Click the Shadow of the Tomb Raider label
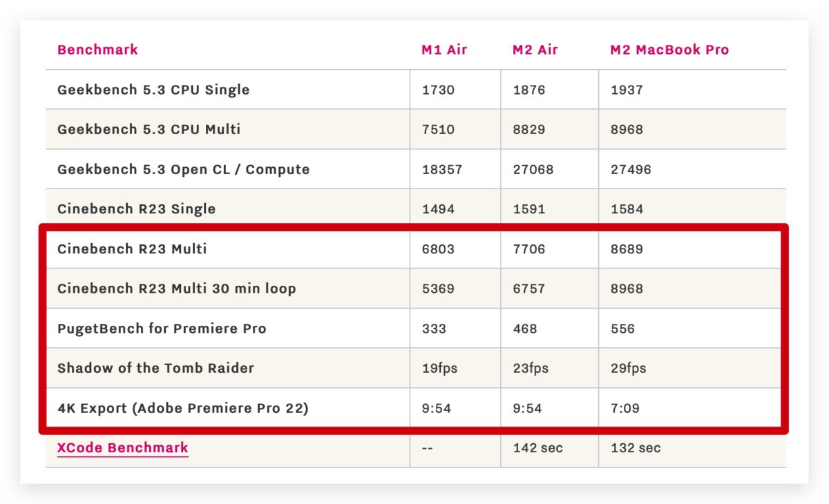 pos(155,368)
